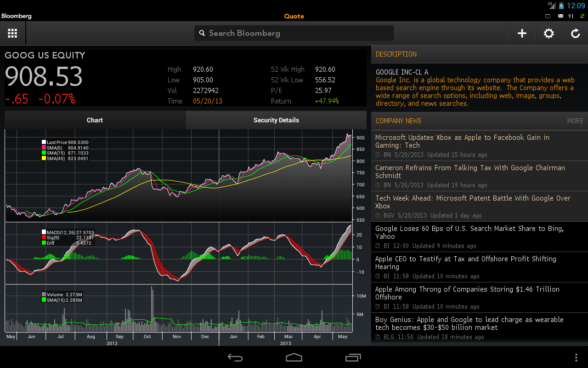Click the yellow SMA(45) legend swatch

point(44,158)
